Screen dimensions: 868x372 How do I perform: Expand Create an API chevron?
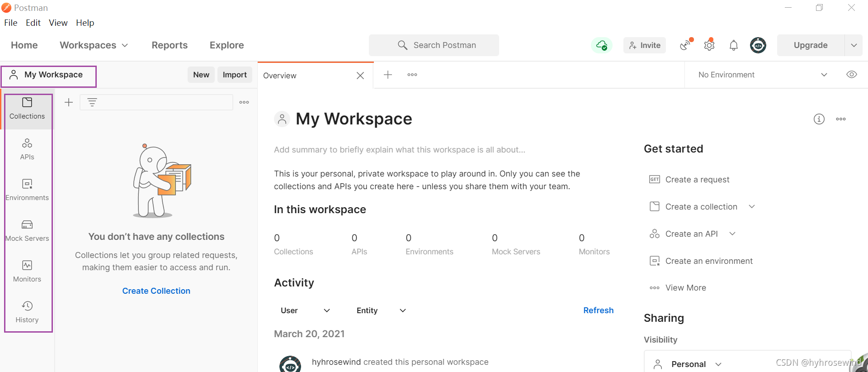point(733,234)
